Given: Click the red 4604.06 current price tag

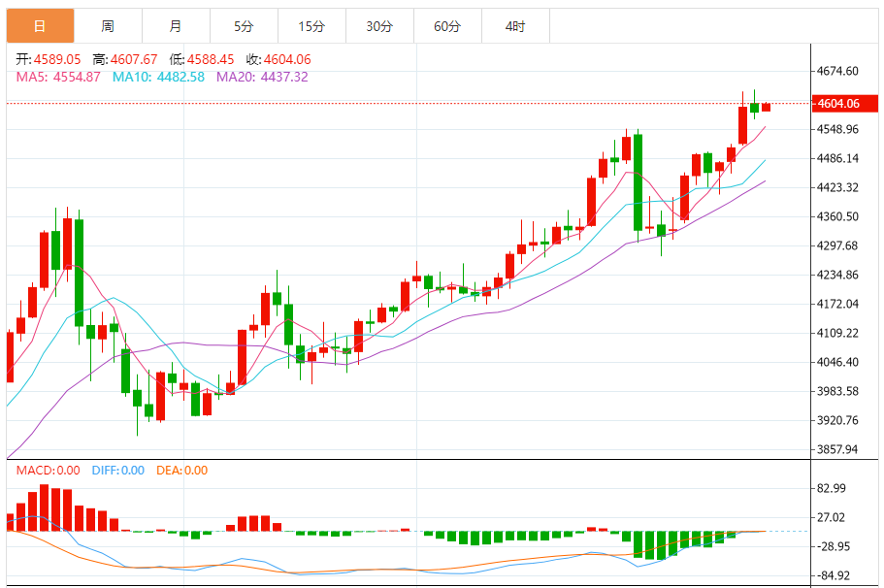Looking at the screenshot, I should pyautogui.click(x=838, y=103).
